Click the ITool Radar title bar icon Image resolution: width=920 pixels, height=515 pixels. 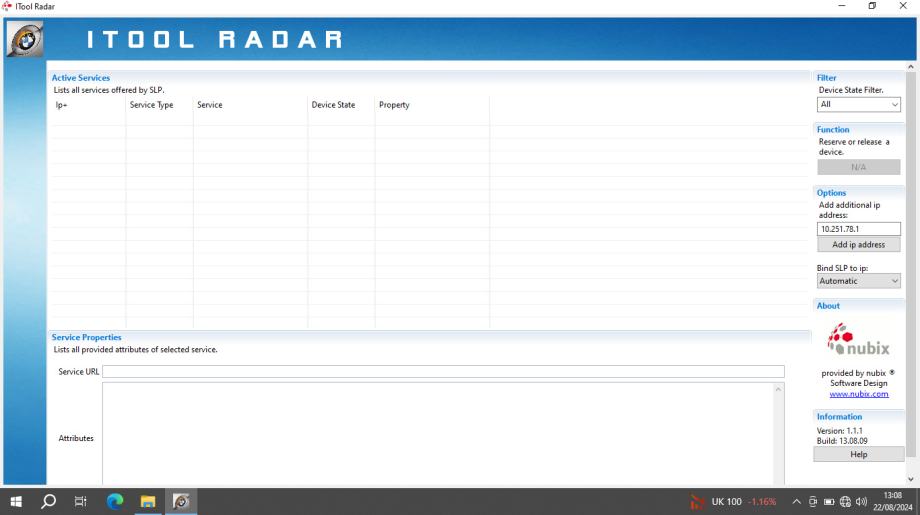click(x=7, y=6)
